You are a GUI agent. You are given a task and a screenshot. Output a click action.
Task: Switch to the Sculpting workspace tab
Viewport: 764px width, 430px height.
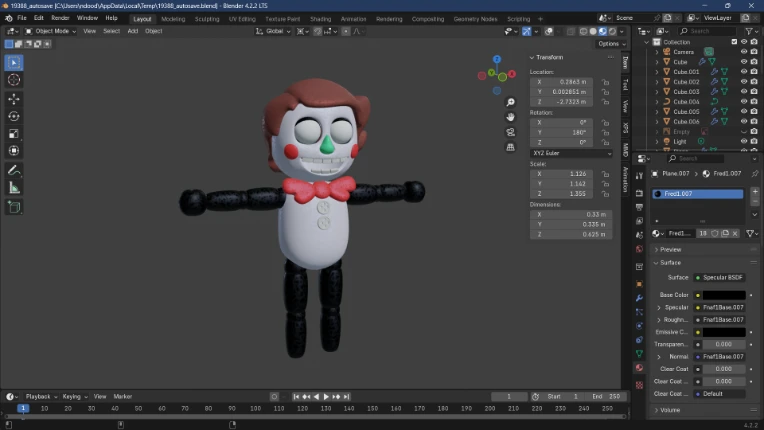coord(207,19)
